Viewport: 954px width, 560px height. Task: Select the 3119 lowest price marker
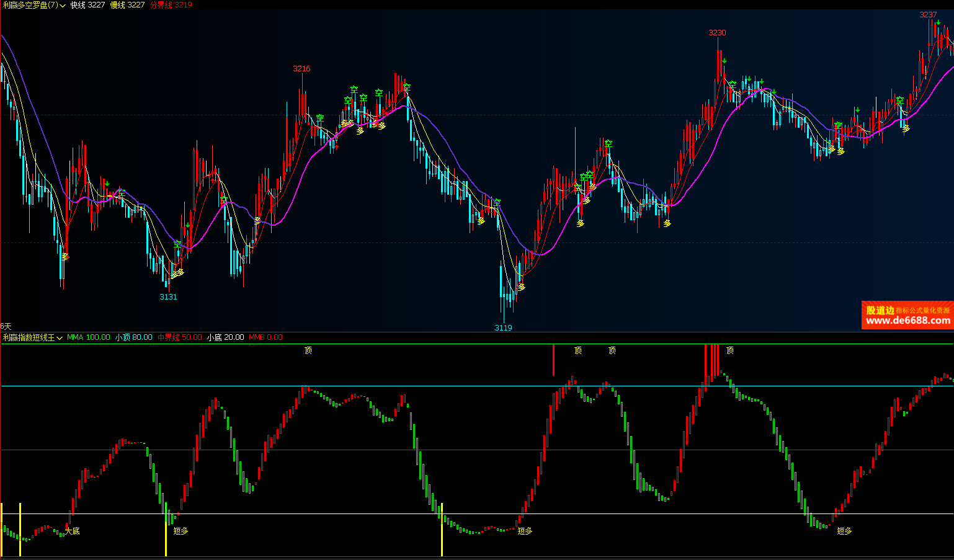pos(503,328)
